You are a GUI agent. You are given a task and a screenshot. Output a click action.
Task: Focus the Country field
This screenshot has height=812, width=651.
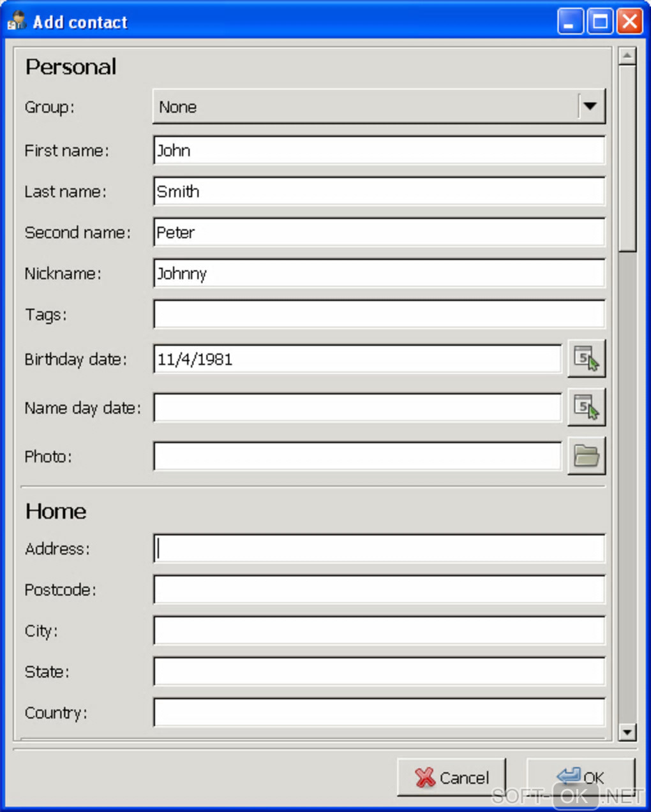[x=379, y=712]
